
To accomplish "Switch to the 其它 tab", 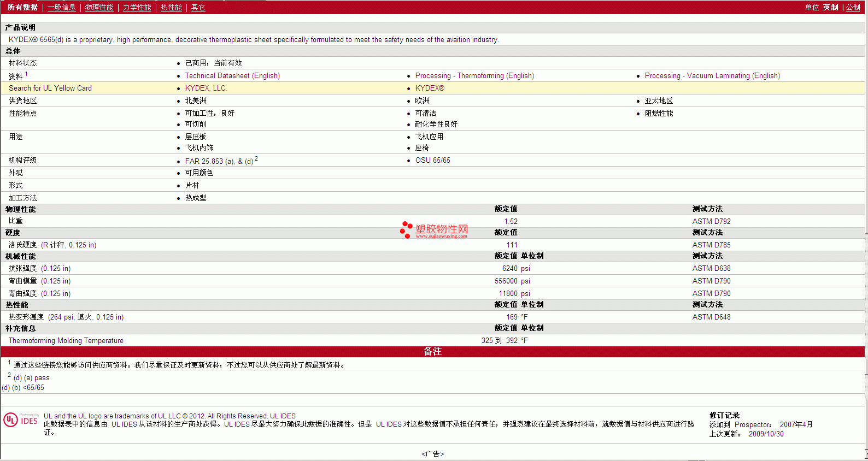I will 198,8.
